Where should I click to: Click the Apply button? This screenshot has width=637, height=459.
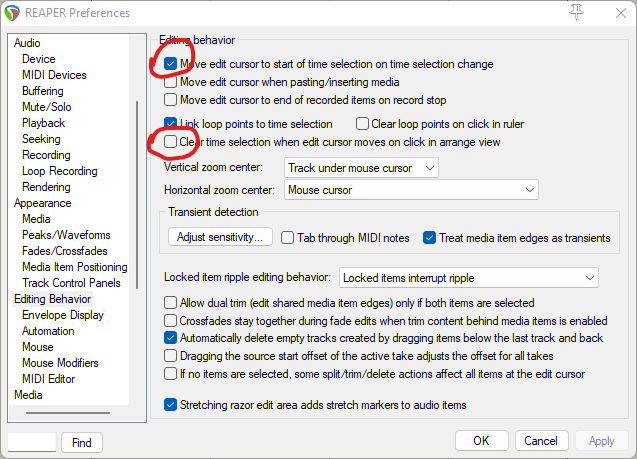602,441
